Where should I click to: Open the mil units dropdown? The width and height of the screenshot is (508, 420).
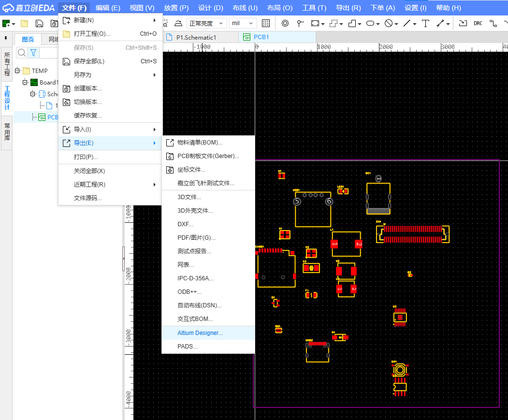point(243,23)
